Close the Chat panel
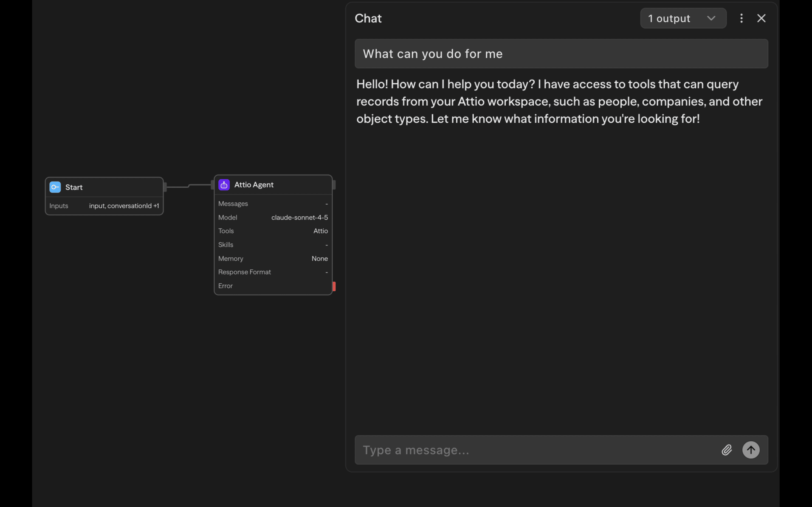This screenshot has height=507, width=812. pos(761,18)
